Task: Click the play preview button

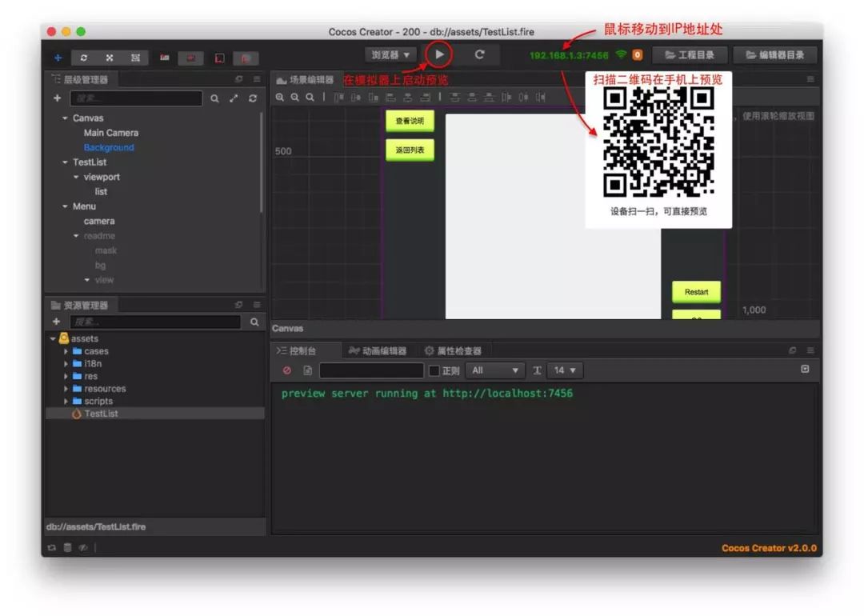Action: [x=439, y=54]
